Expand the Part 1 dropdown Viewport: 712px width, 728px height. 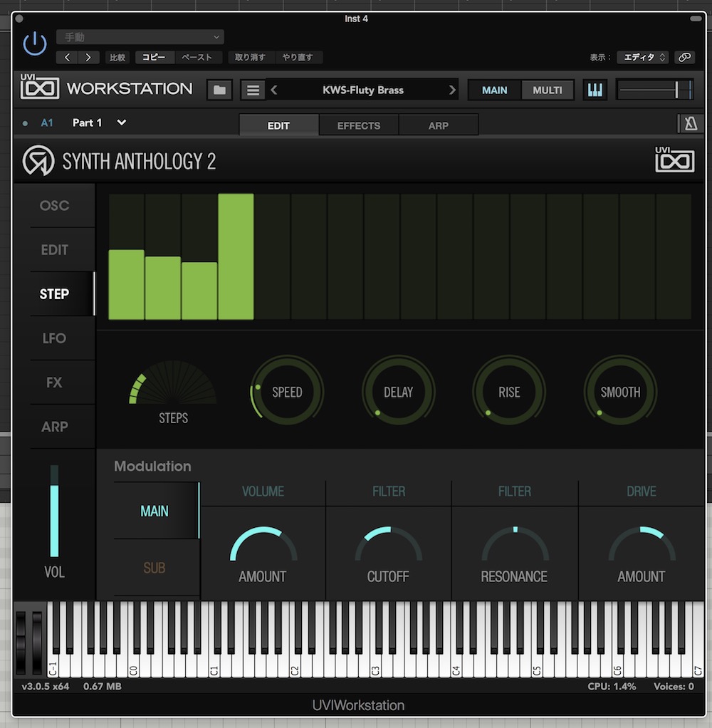122,123
